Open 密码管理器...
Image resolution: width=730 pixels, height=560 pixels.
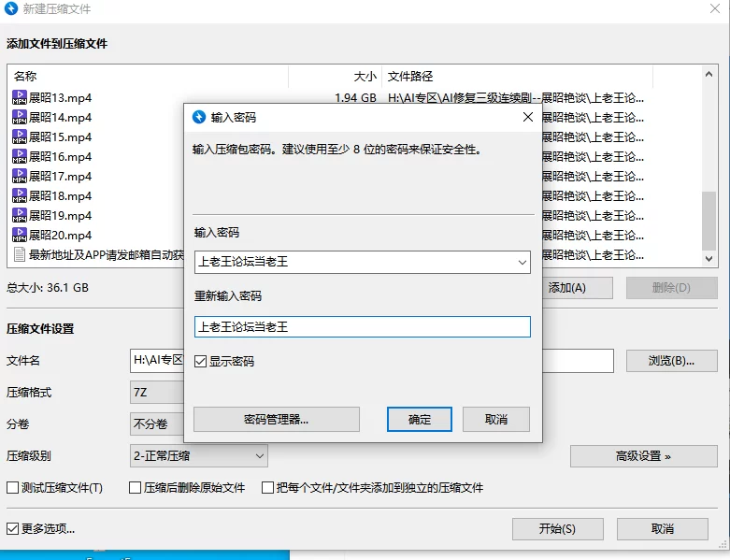pos(277,420)
